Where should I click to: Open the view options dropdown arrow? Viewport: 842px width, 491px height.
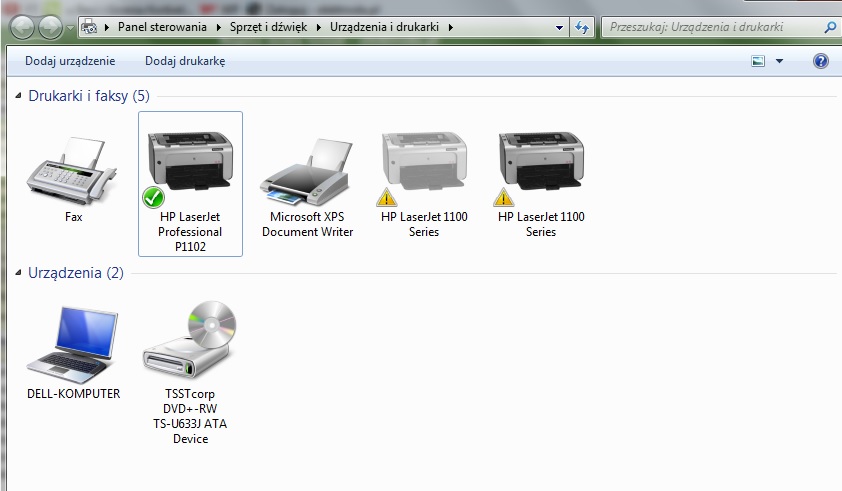[x=779, y=61]
